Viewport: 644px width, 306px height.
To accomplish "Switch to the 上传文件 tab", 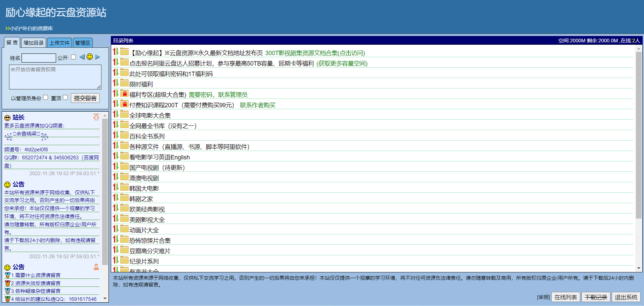I will [x=59, y=43].
